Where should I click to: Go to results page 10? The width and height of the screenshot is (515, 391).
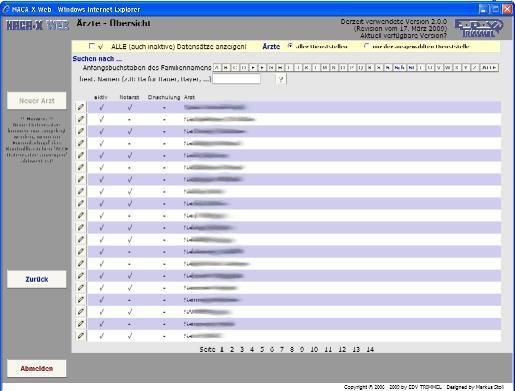pos(314,349)
